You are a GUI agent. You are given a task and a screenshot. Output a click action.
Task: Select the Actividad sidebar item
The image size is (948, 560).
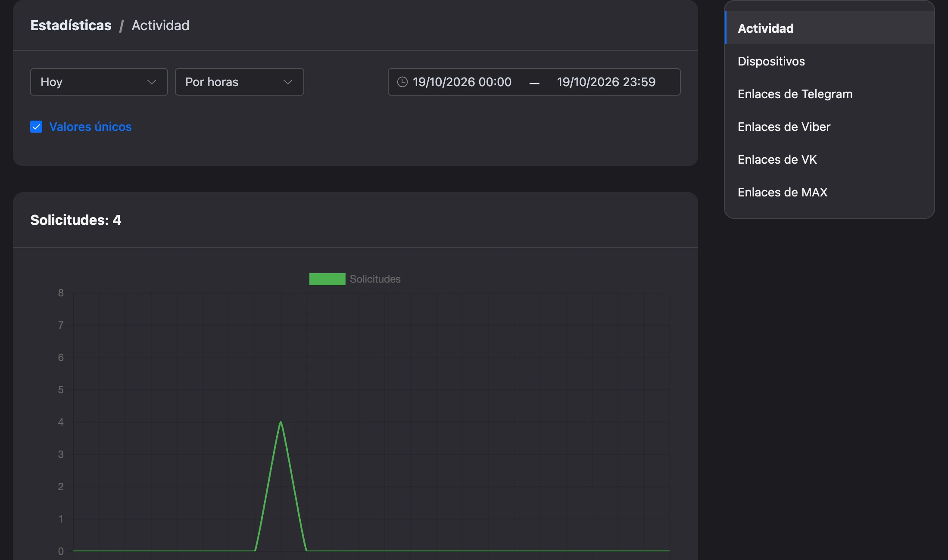pyautogui.click(x=829, y=28)
